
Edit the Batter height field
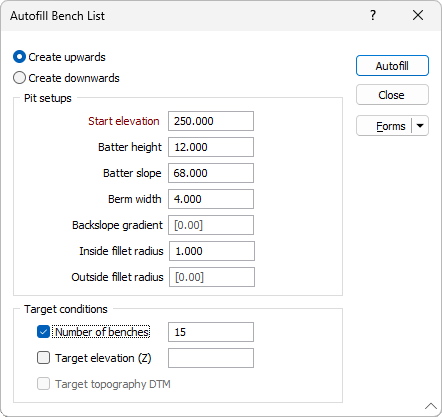tap(211, 147)
